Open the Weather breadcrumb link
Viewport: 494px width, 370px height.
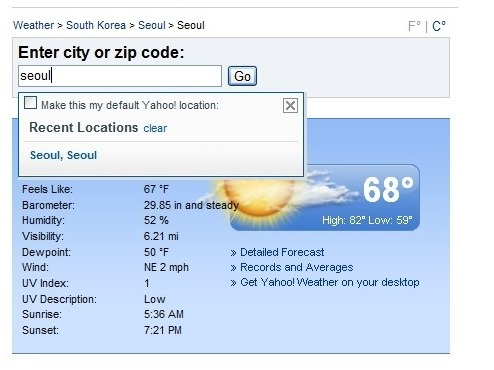click(33, 25)
